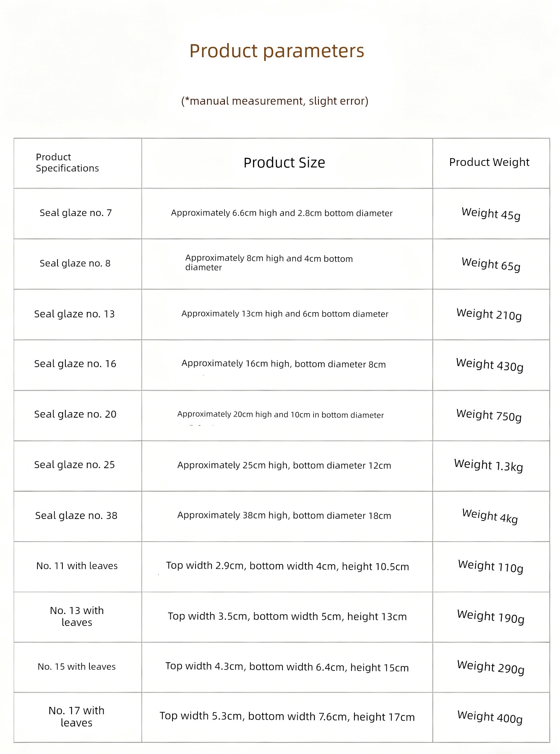
Task: Select the Product Size column header
Action: [284, 163]
